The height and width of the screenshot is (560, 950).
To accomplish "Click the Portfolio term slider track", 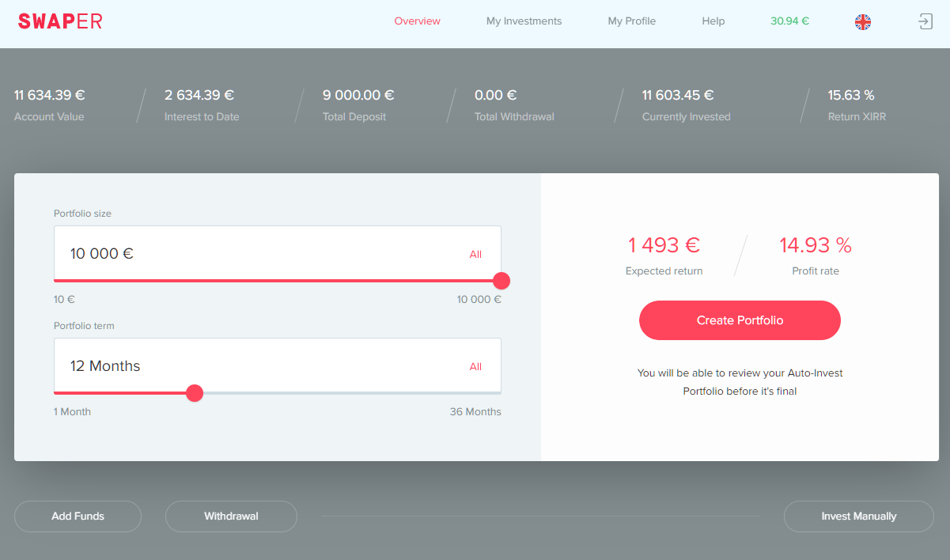I will (x=278, y=393).
